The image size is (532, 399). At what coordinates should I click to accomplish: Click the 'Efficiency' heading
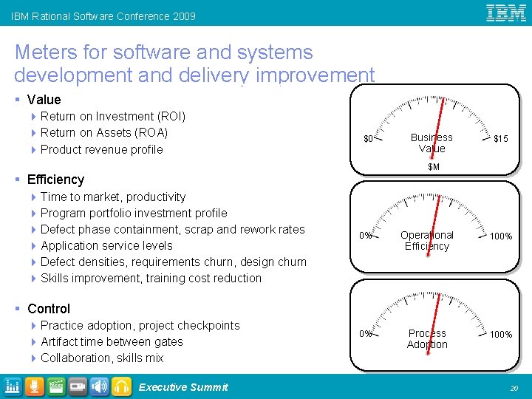(x=56, y=180)
